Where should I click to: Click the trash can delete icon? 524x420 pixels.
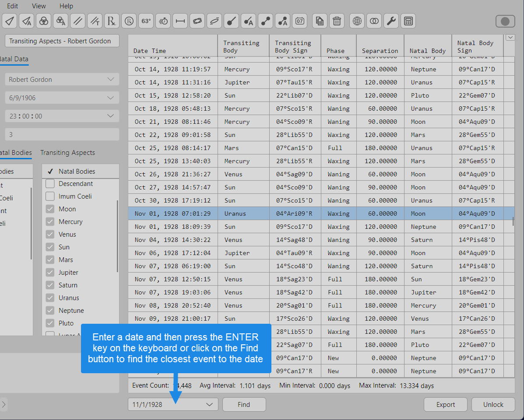coord(337,21)
